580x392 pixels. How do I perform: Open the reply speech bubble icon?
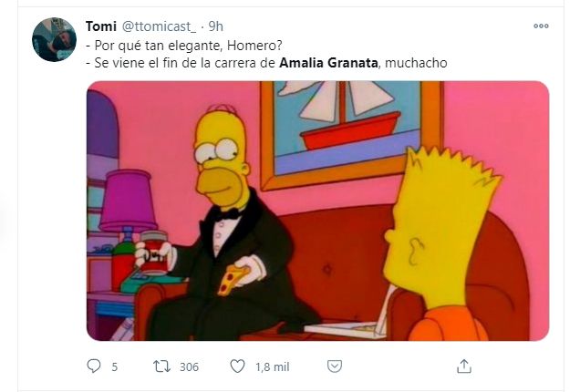[x=94, y=366]
